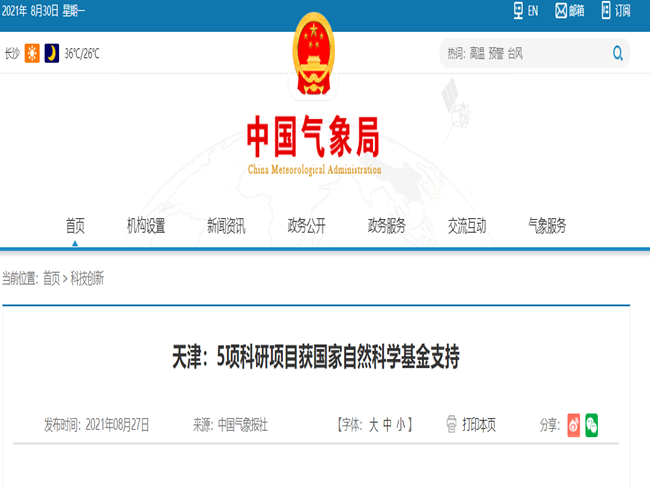650x488 pixels.
Task: Click the EN language switch icon
Action: click(x=518, y=10)
